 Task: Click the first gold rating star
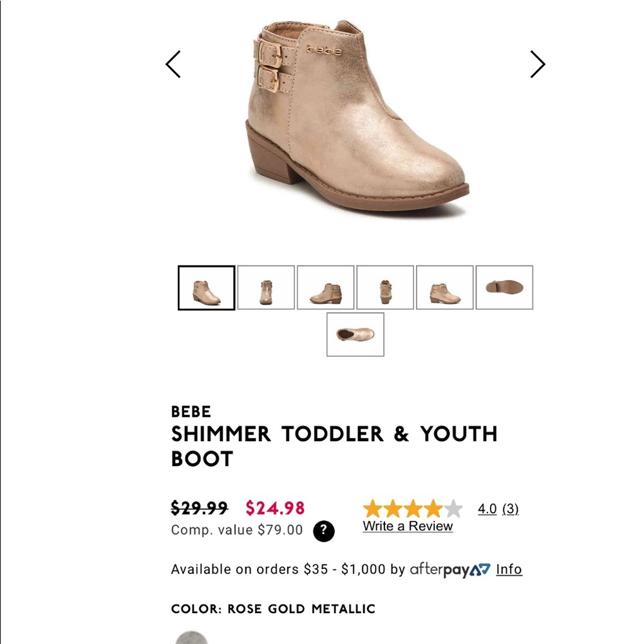(372, 508)
